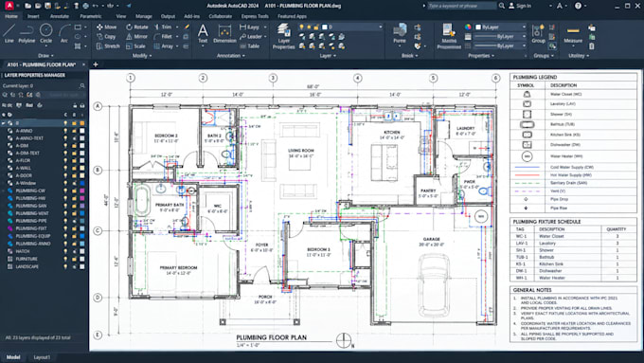Switch to the Insert ribbon tab
Viewport: 644px width, 363px height.
33,16
